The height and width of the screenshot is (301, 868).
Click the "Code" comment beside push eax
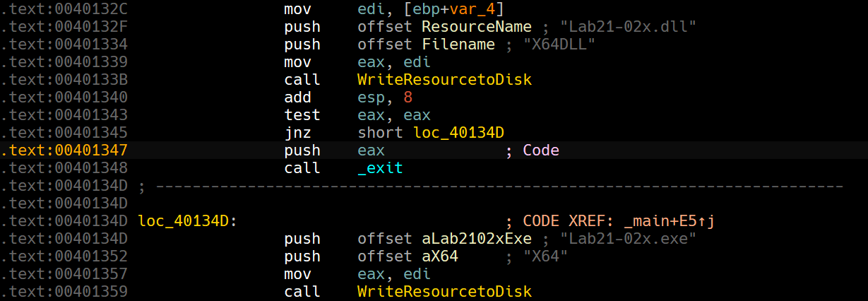[x=540, y=150]
